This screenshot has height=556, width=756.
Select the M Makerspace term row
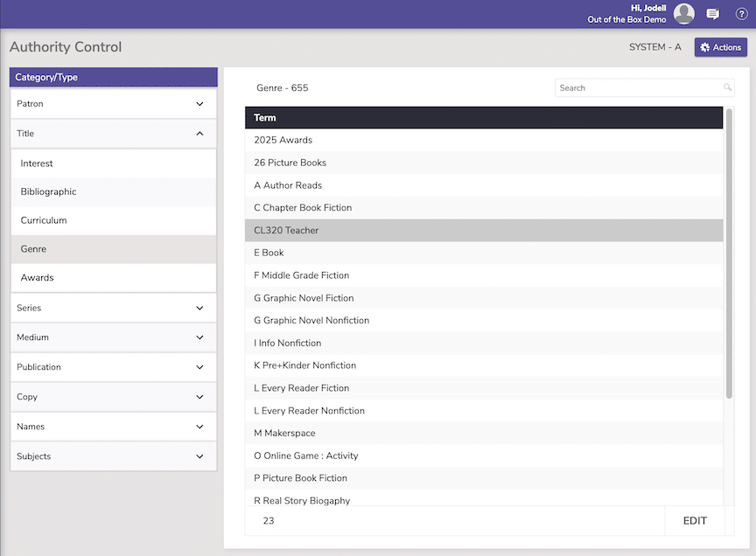click(x=284, y=433)
